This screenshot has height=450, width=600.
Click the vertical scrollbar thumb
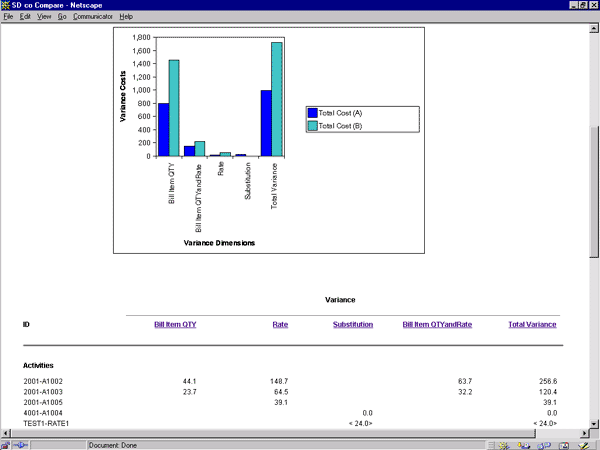[x=593, y=192]
